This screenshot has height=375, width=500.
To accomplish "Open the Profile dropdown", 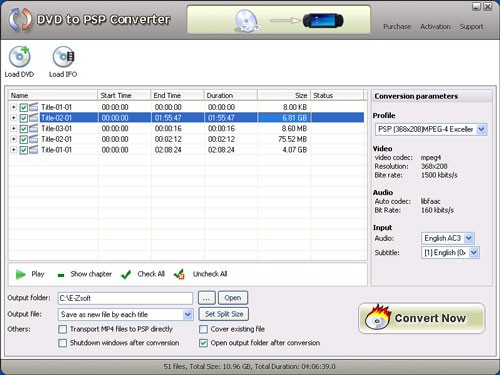I will [x=481, y=129].
